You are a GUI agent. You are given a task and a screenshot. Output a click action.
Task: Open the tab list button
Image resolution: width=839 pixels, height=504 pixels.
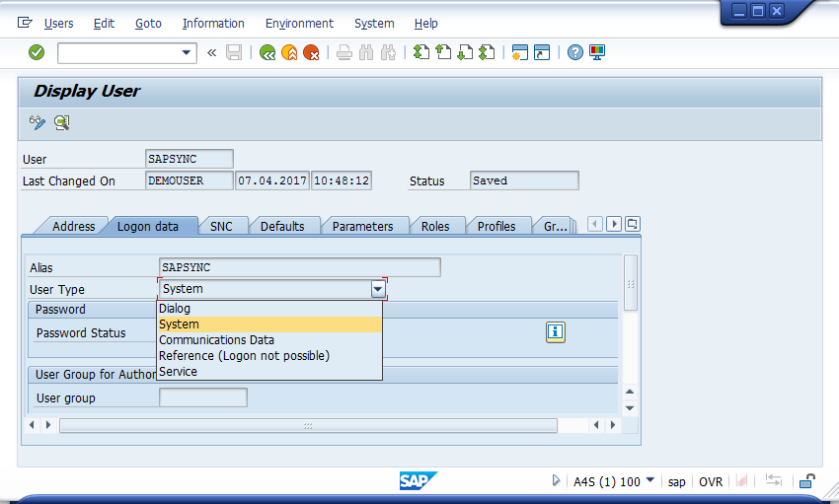pyautogui.click(x=633, y=224)
